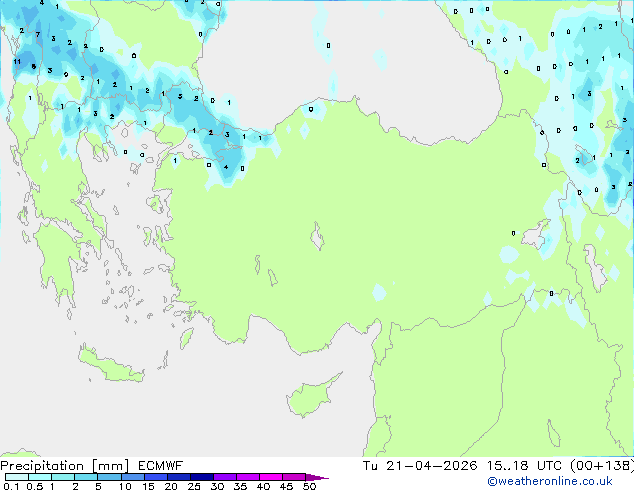This screenshot has width=634, height=490.
Task: Click legend label '35'
Action: coord(240,486)
